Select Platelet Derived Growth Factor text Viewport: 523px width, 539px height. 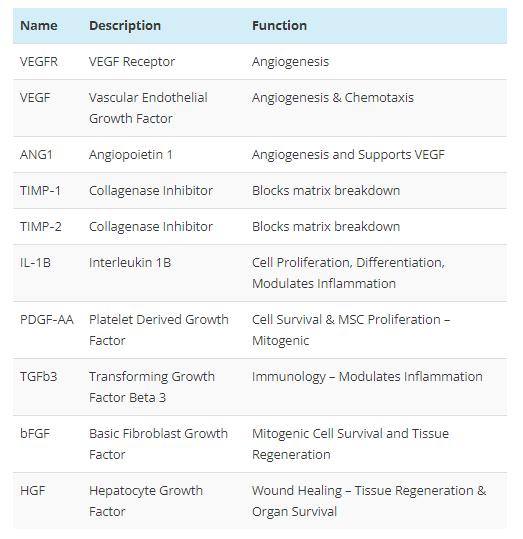click(159, 330)
